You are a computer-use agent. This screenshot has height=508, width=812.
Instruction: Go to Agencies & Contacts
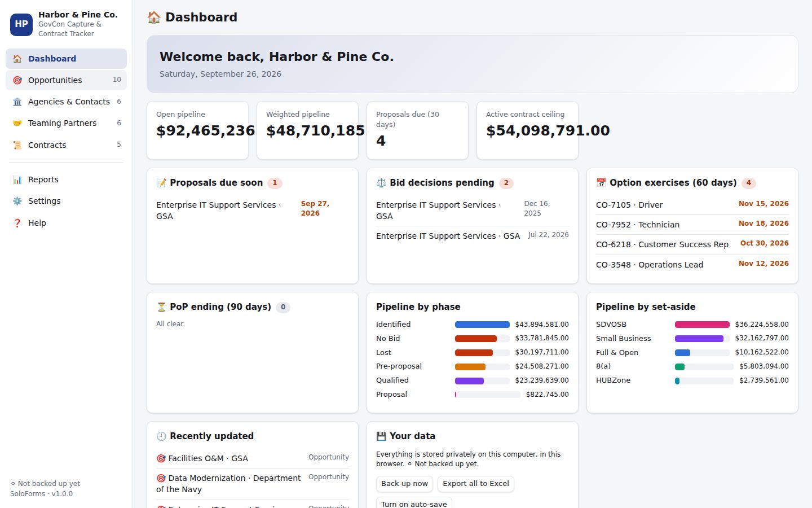[x=66, y=102]
